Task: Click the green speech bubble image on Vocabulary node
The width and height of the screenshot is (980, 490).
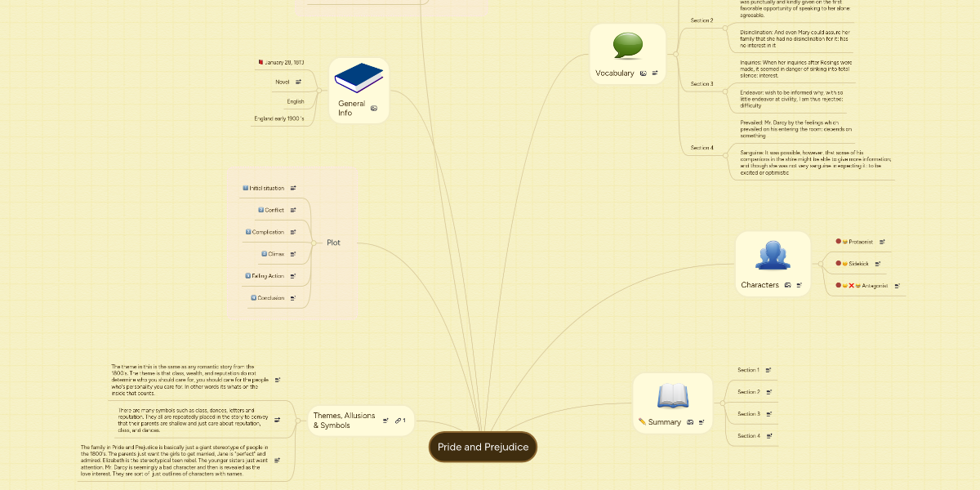Action: pyautogui.click(x=628, y=47)
